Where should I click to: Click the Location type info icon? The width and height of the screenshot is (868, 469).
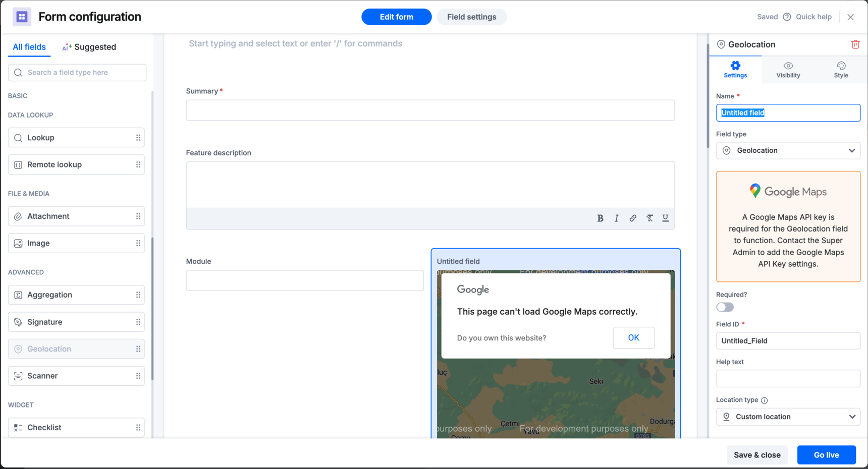[x=764, y=400]
